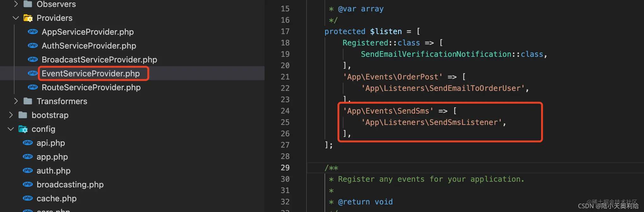Click PHP icon beside AuthServiceProvider.php
Image resolution: width=644 pixels, height=212 pixels.
pyautogui.click(x=33, y=45)
